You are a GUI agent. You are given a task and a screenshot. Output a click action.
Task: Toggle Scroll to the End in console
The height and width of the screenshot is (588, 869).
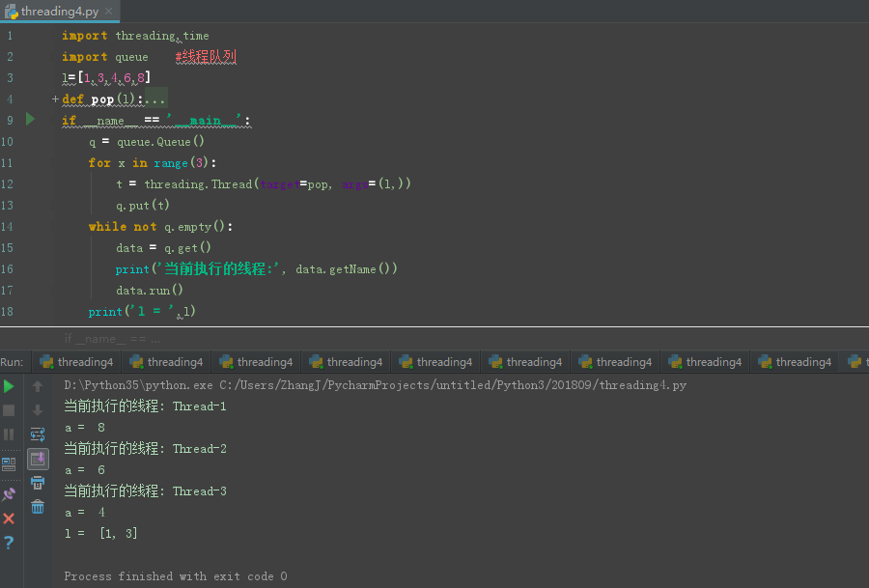[x=38, y=459]
